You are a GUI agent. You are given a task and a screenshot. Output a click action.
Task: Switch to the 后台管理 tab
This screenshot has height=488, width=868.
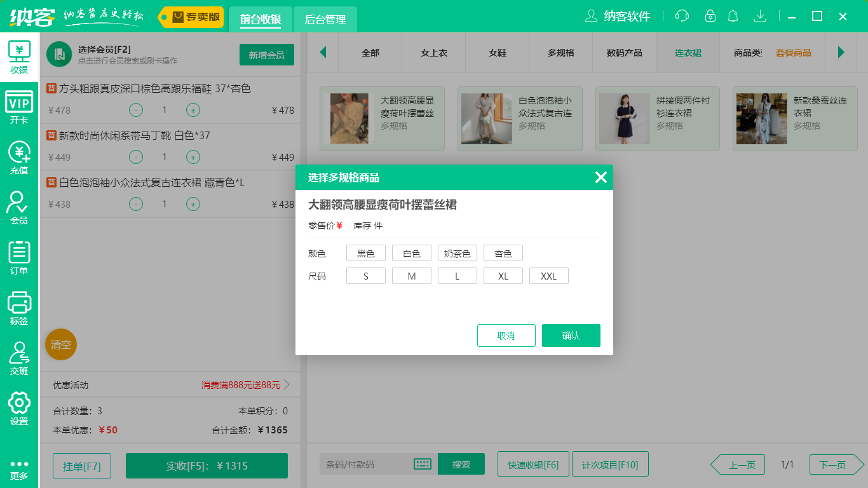324,20
